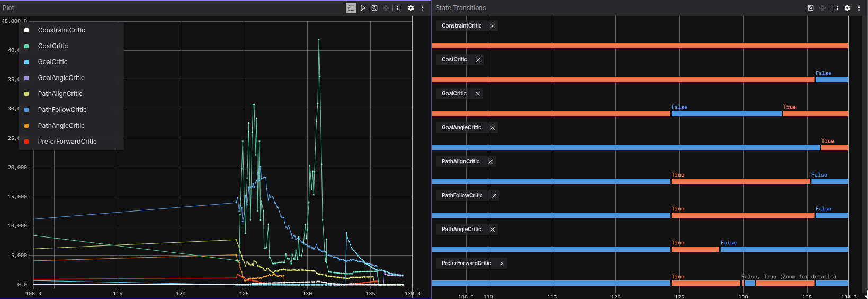Viewport: 868px width, 299px height.
Task: Click the GoalAngleCritic label in State Transitions
Action: pos(461,128)
